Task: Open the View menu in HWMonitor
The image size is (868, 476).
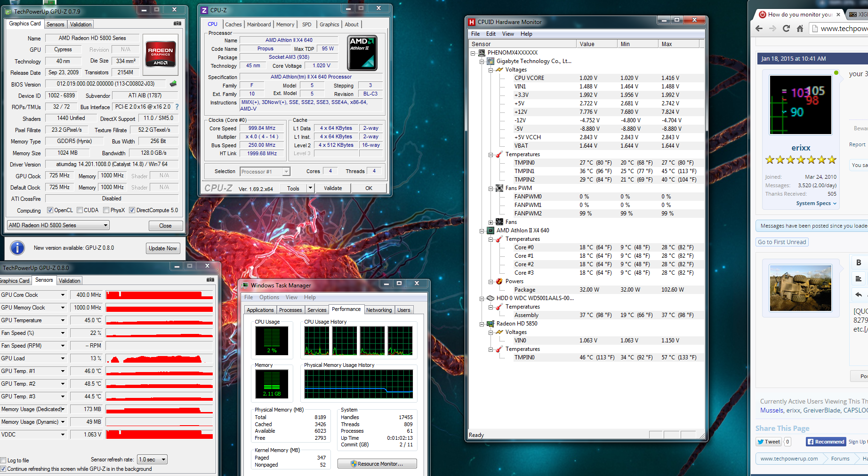Action: [508, 34]
